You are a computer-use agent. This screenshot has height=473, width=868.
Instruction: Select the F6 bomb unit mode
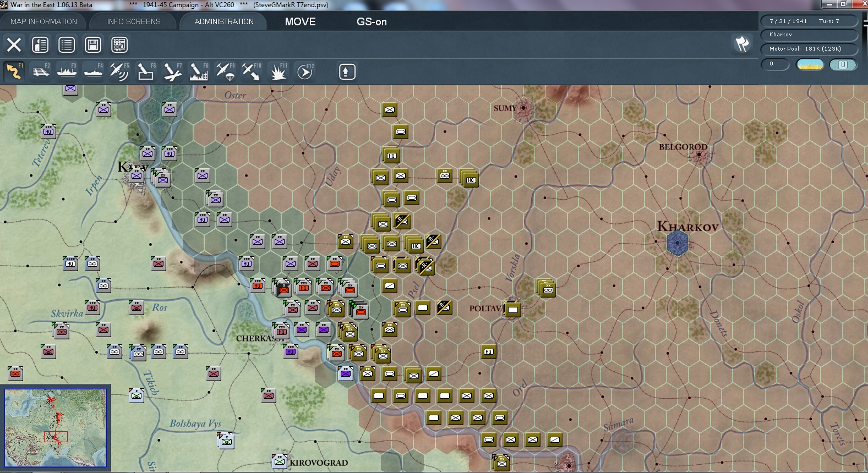(146, 71)
